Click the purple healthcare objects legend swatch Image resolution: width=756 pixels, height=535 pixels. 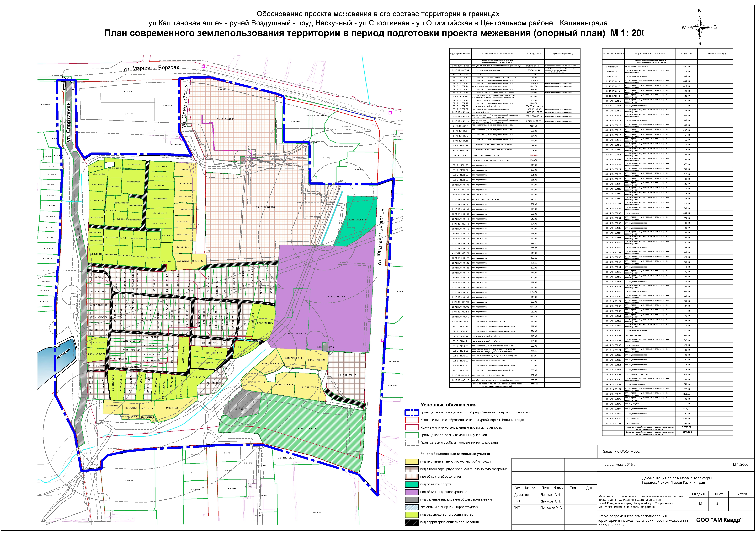[x=412, y=492]
